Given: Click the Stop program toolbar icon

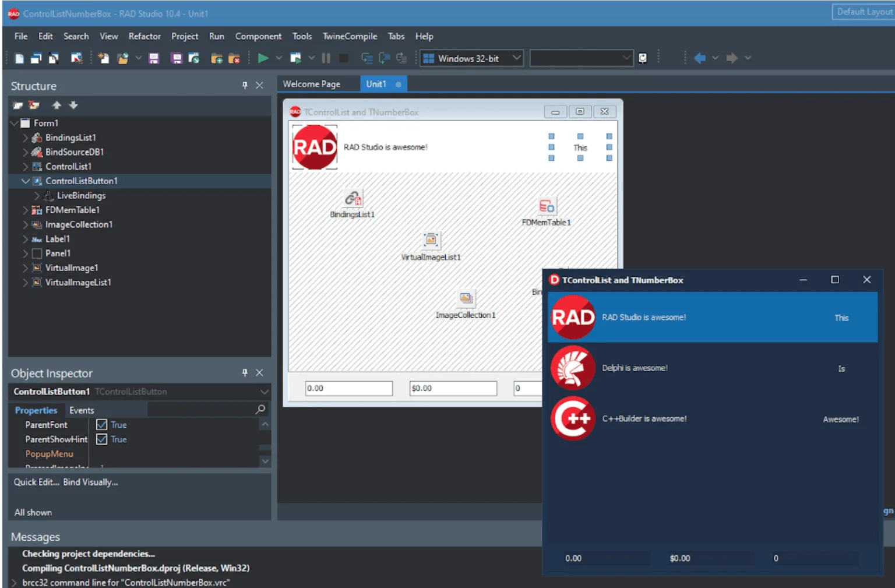Looking at the screenshot, I should click(344, 58).
